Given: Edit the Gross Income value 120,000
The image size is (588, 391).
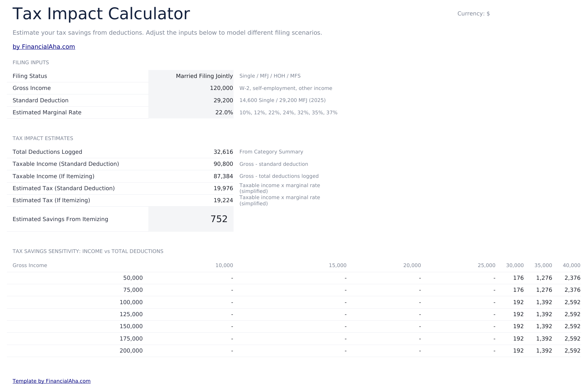Looking at the screenshot, I should click(x=191, y=88).
